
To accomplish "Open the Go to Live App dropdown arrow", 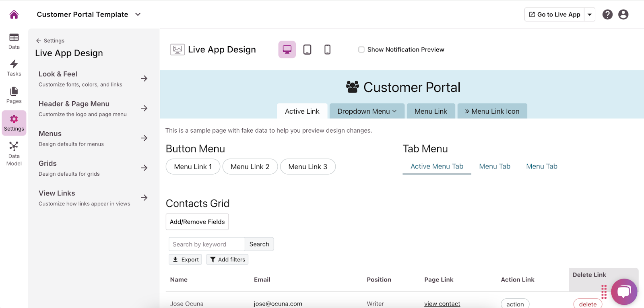I will (x=590, y=14).
